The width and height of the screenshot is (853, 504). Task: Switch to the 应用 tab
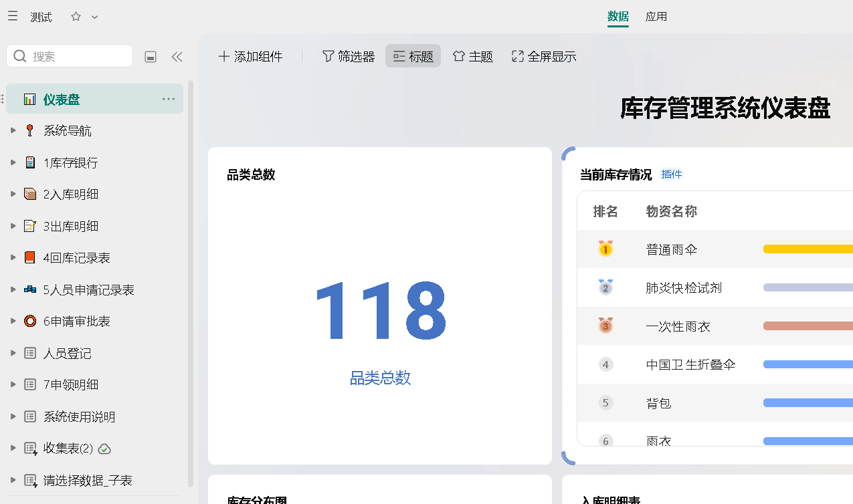tap(656, 17)
